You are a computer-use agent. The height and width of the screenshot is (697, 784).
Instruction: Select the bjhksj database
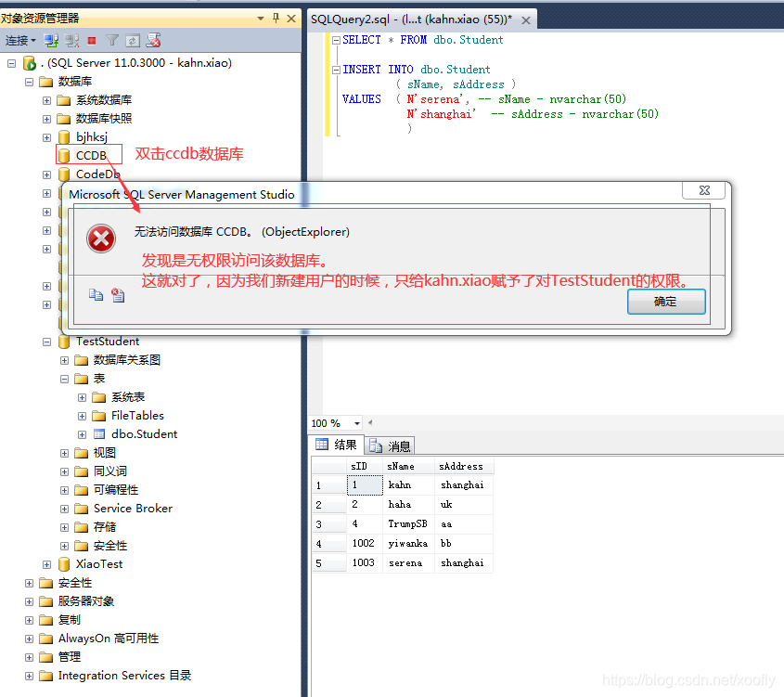[x=92, y=137]
